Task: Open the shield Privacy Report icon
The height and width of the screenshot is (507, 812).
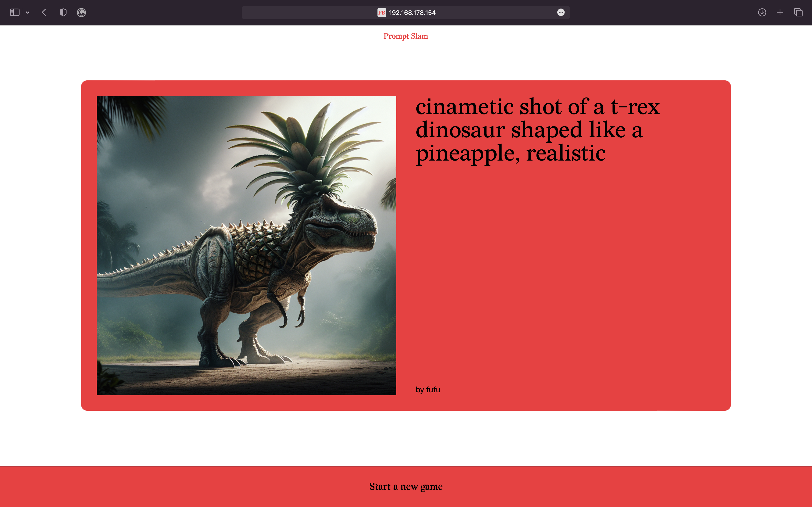Action: tap(63, 12)
